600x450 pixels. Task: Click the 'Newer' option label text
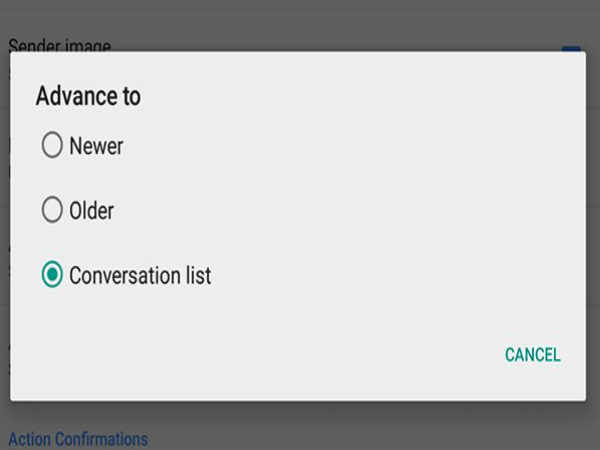96,146
